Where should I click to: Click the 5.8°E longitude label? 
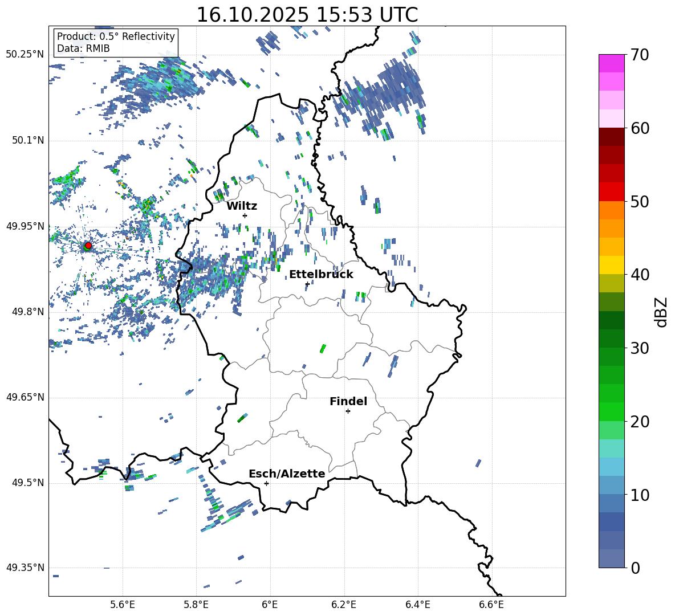click(x=196, y=605)
